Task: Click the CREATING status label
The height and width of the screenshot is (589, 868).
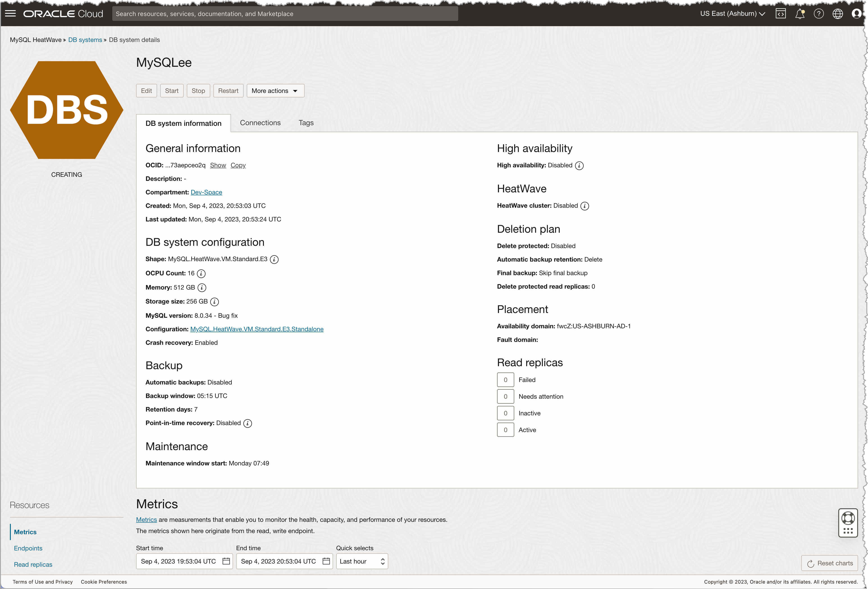Action: pos(66,175)
